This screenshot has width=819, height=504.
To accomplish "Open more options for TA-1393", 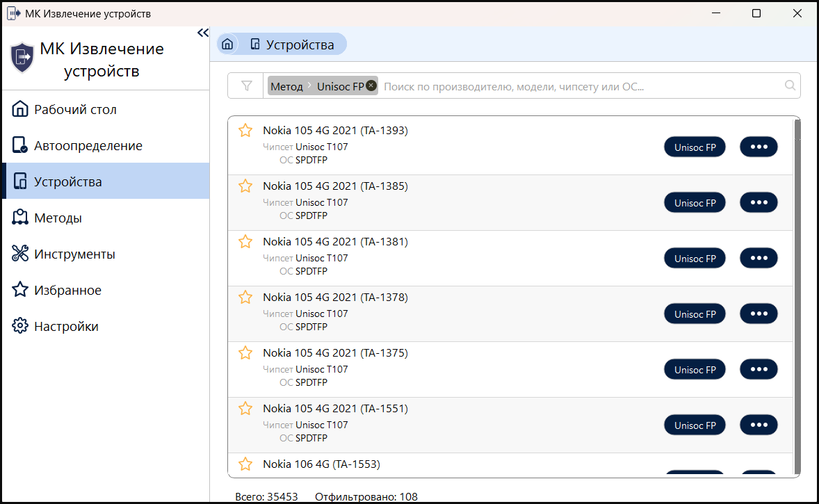I will 759,147.
